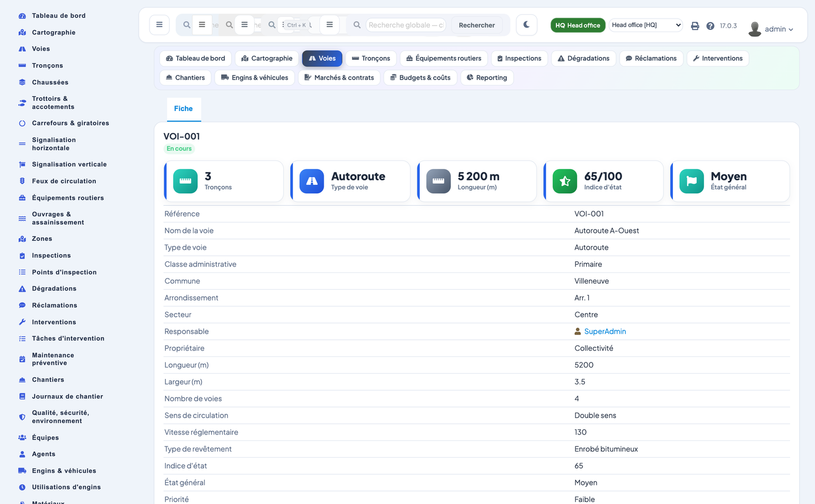Toggle sidebar with leftmost hamburger button
Screen dimensions: 815x504
[159, 25]
